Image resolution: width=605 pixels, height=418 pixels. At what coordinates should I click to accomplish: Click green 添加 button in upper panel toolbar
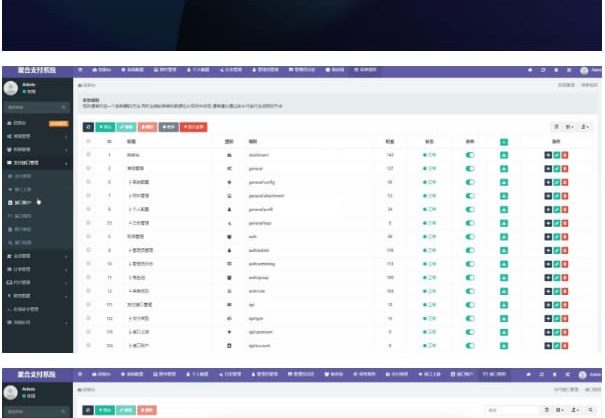[x=105, y=127]
